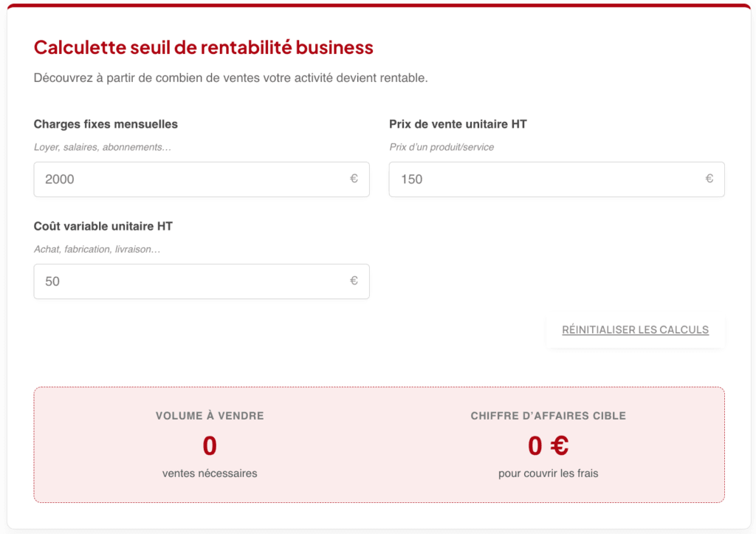756x534 pixels.
Task: Click the 0 € result value
Action: pyautogui.click(x=547, y=445)
